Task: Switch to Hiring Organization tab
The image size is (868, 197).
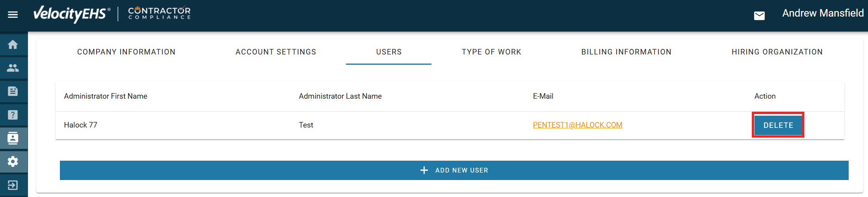Action: tap(777, 52)
